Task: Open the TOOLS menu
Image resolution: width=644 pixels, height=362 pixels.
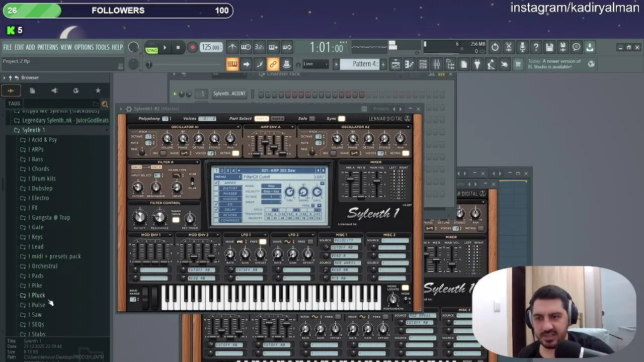Action: (102, 47)
